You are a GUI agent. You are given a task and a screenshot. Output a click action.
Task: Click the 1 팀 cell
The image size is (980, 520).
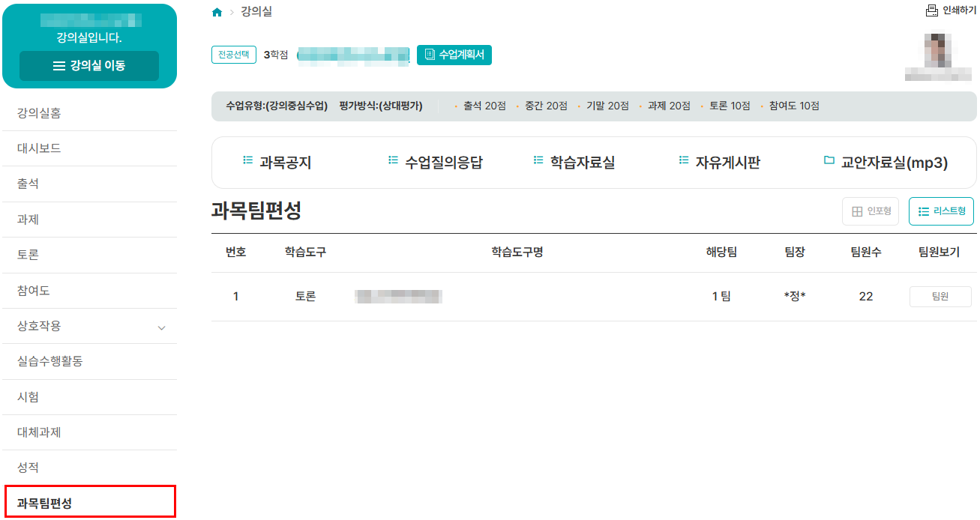[721, 296]
